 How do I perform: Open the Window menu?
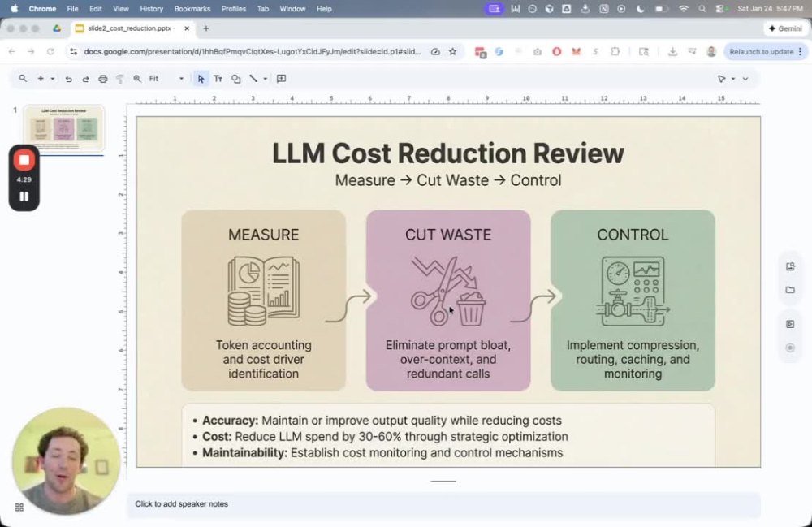[x=292, y=9]
